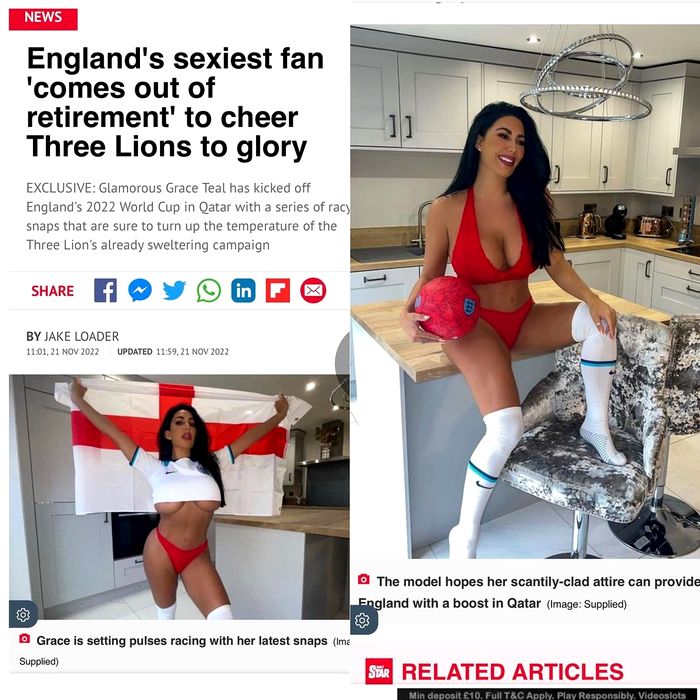Share to Flipboard icon

278,291
